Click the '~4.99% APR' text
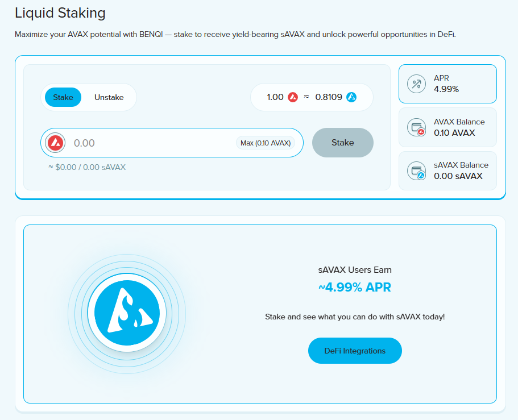 355,287
